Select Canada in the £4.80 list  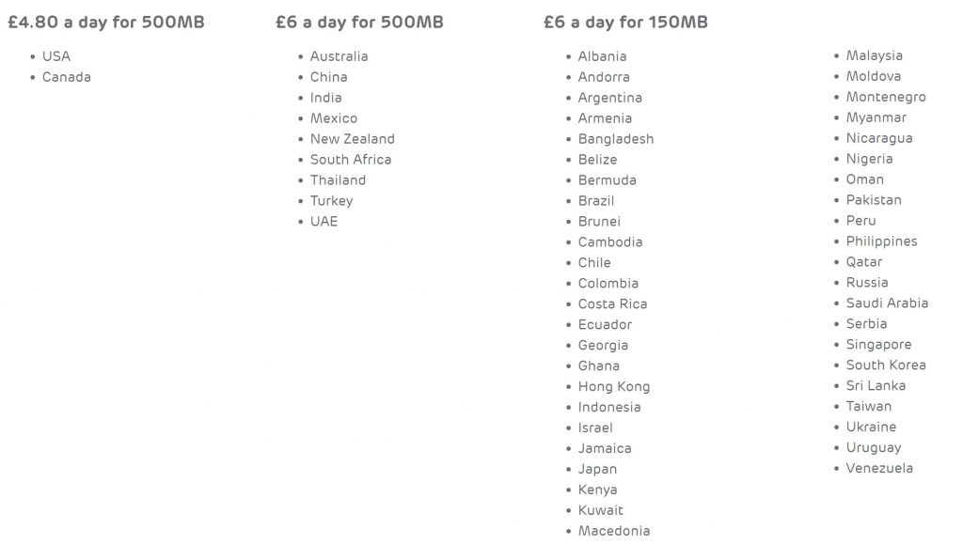(67, 77)
